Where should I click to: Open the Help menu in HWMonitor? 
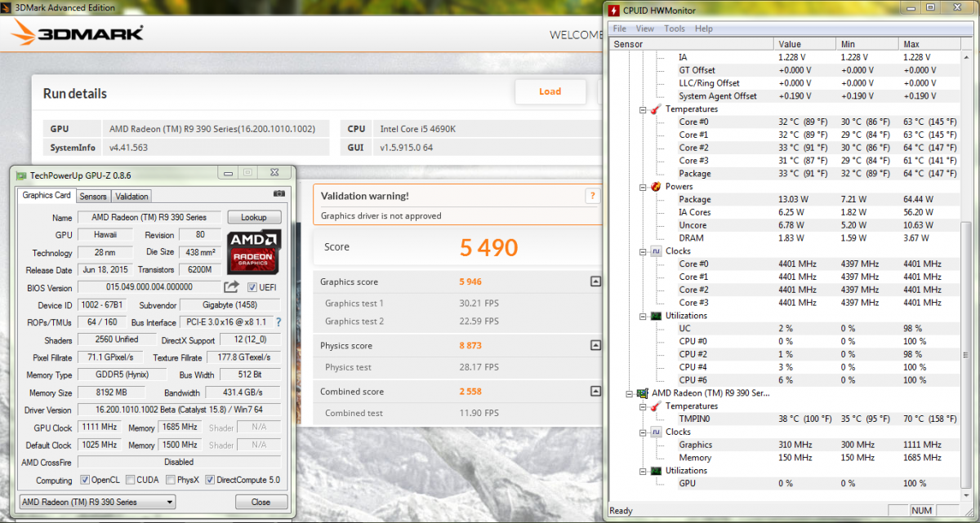coord(704,29)
